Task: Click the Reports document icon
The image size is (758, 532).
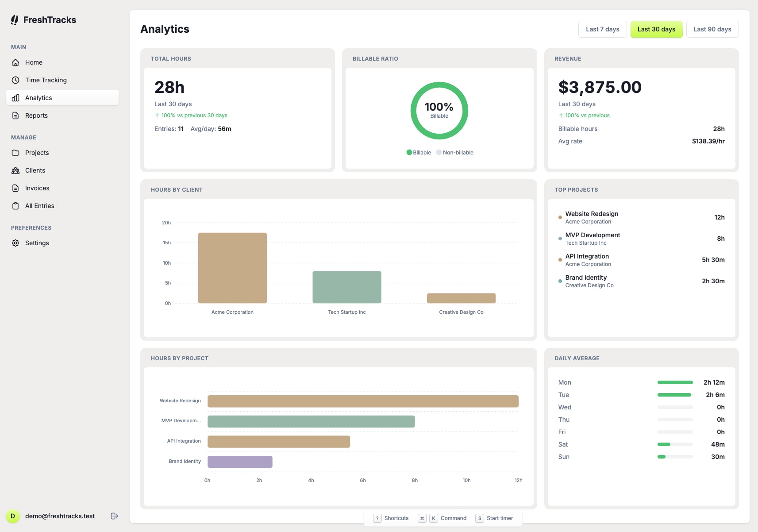Action: point(15,115)
